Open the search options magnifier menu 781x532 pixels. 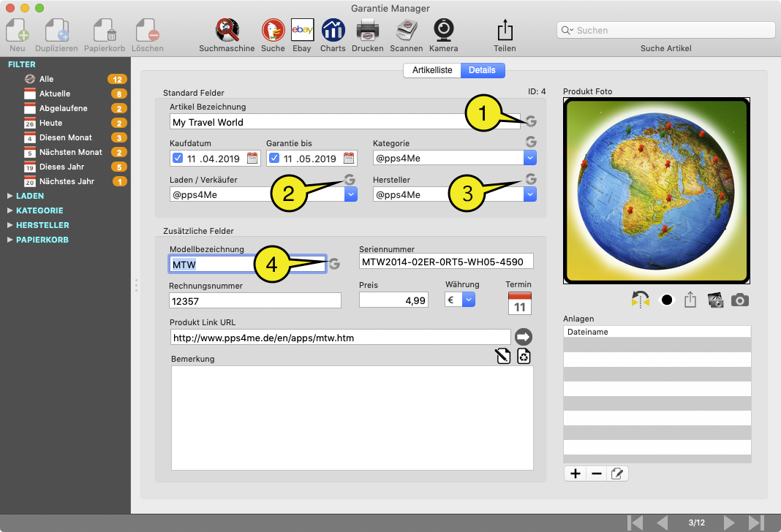tap(567, 31)
